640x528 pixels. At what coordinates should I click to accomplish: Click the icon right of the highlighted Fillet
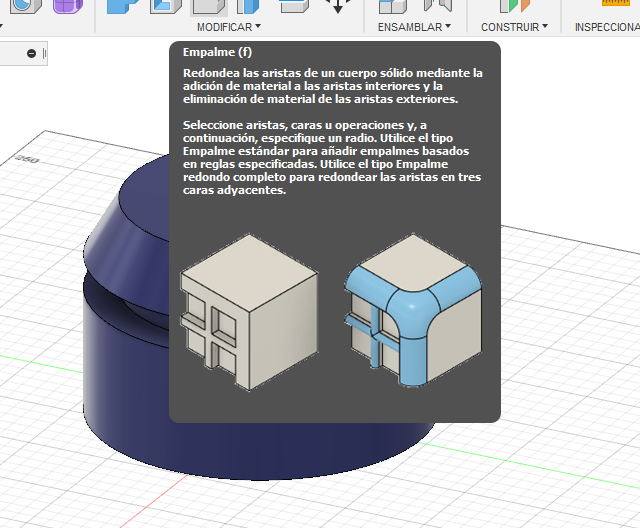coord(248,6)
